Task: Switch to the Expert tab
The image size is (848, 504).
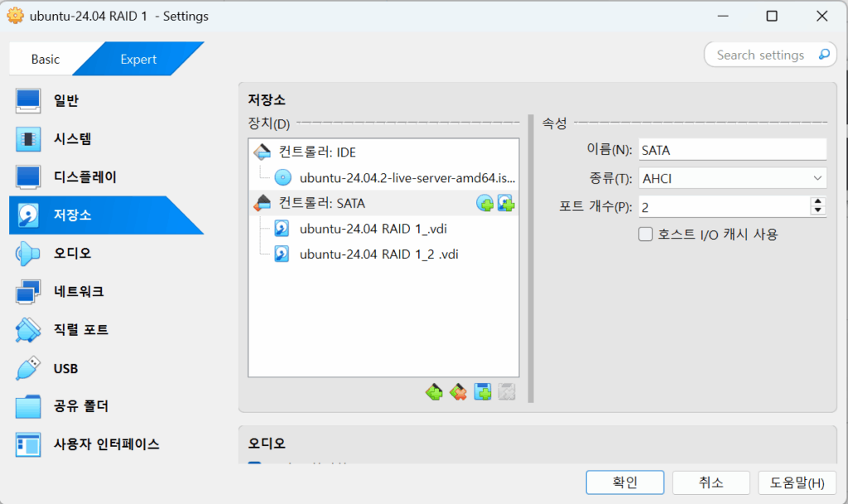Action: click(138, 59)
